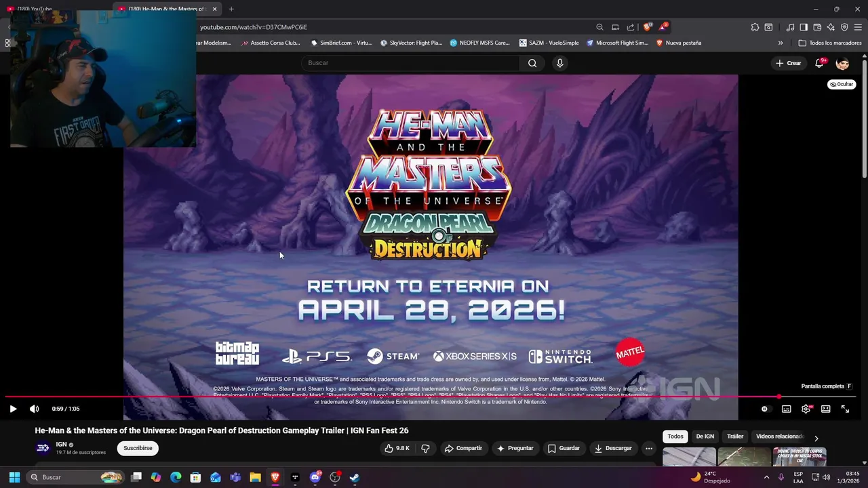Open the IGN channel avatar
This screenshot has width=868, height=488.
[43, 448]
